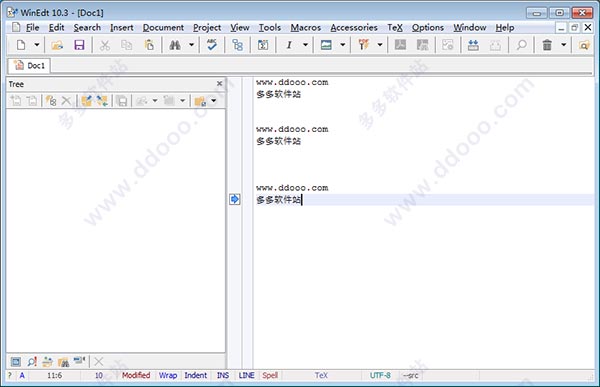600x387 pixels.
Task: Click the italic I font icon
Action: pyautogui.click(x=289, y=45)
